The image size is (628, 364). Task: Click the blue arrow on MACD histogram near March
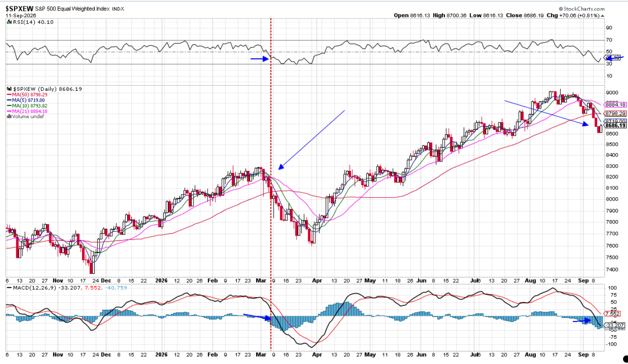pyautogui.click(x=257, y=317)
